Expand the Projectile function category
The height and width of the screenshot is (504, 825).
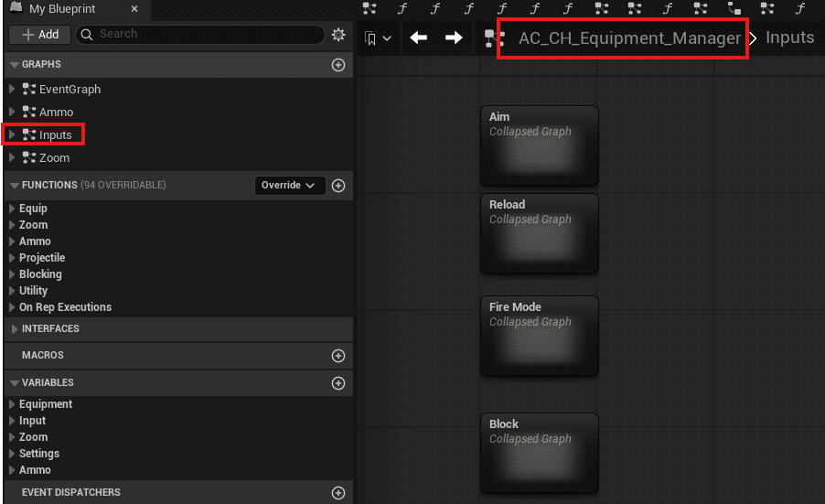coord(12,258)
